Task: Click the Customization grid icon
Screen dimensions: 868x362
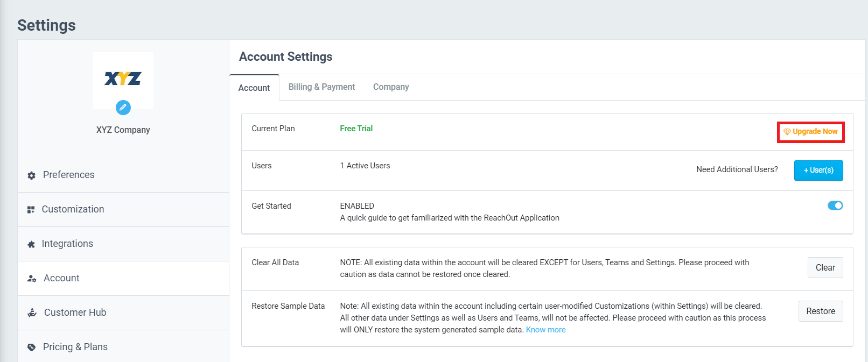Action: click(31, 210)
